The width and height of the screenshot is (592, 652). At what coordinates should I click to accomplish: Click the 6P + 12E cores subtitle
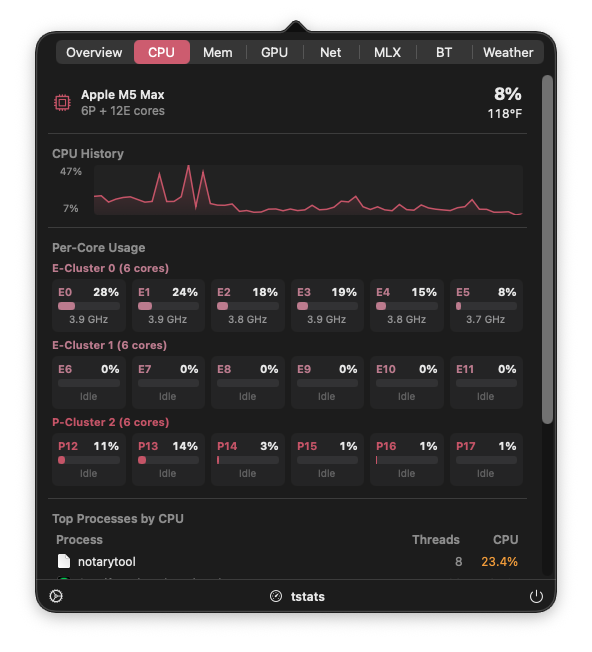[123, 111]
